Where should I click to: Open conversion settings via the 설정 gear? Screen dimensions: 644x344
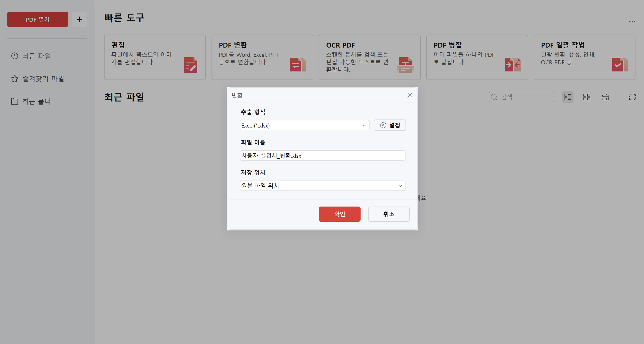[x=389, y=125]
